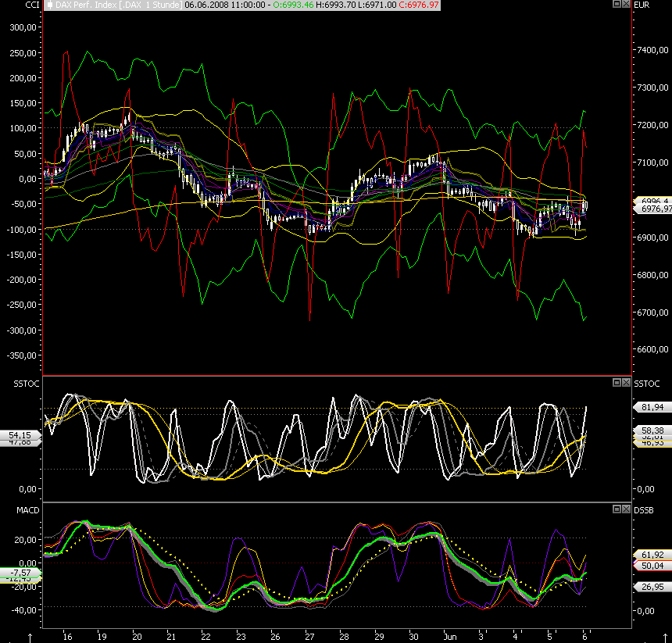Click the left SSTOC axis label
The width and height of the screenshot is (672, 643).
pos(26,384)
